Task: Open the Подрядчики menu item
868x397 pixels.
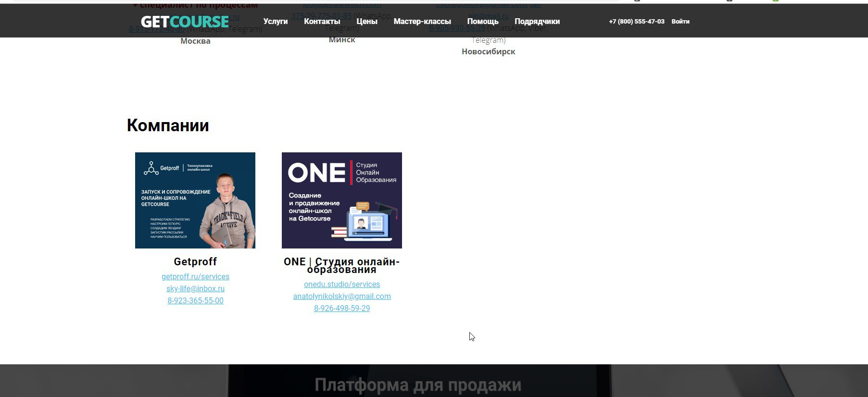Action: 537,21
